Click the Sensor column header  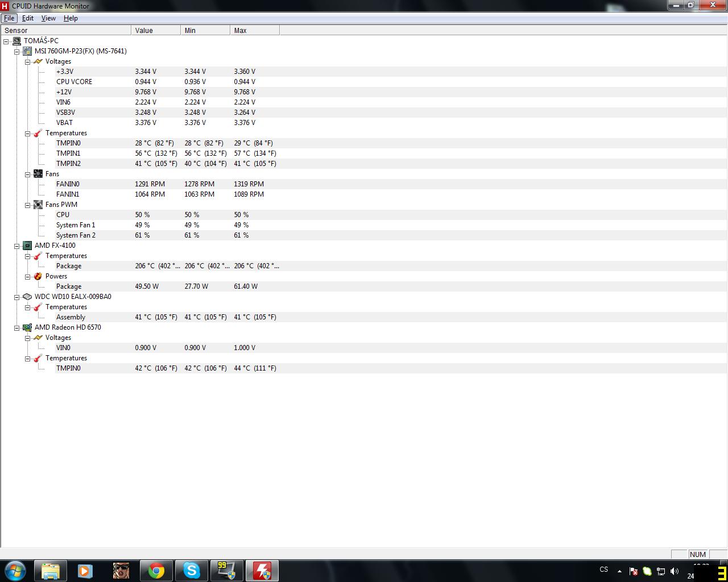click(x=66, y=30)
